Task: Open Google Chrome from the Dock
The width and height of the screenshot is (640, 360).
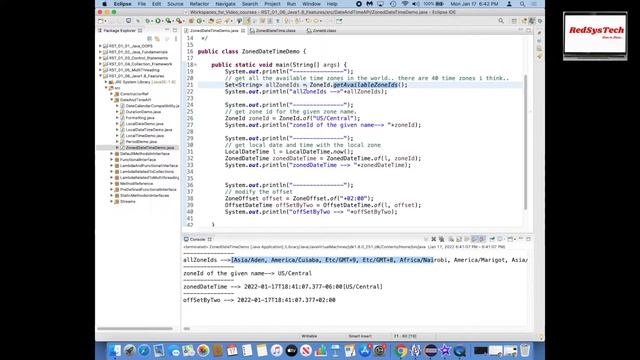Action: tap(401, 350)
